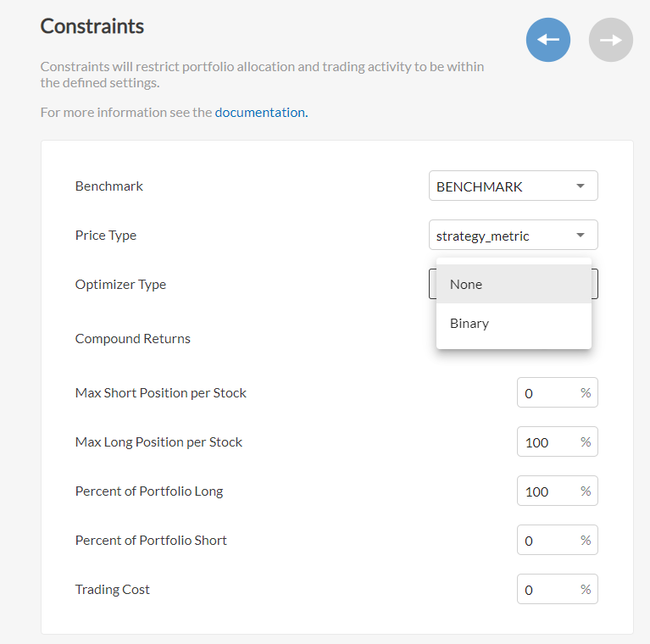Go back with the blue left arrow
The width and height of the screenshot is (650, 644).
[x=548, y=40]
